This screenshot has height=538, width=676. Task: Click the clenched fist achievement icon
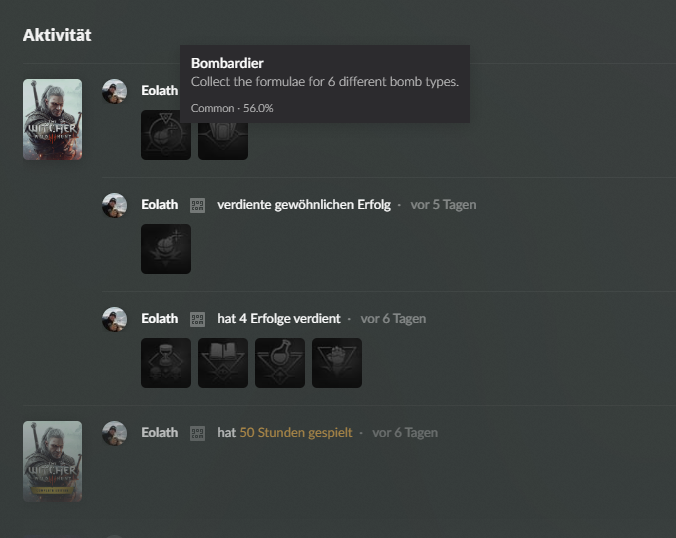pos(337,363)
